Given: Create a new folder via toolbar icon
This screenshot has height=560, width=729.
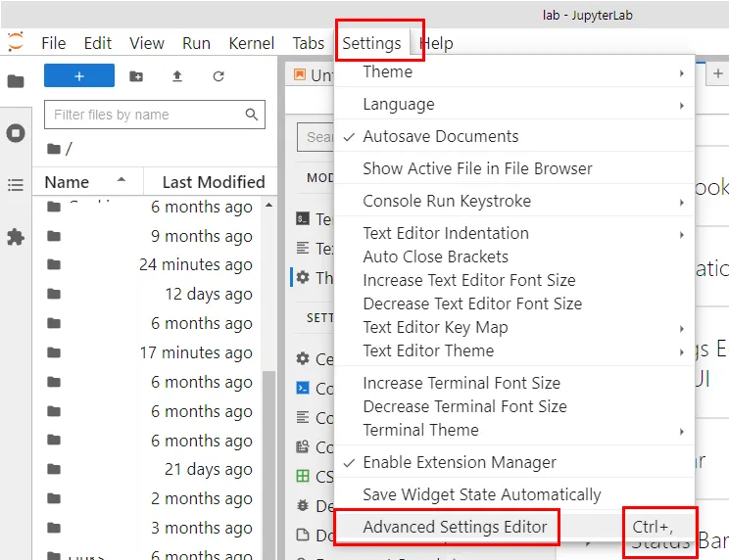Looking at the screenshot, I should (136, 76).
